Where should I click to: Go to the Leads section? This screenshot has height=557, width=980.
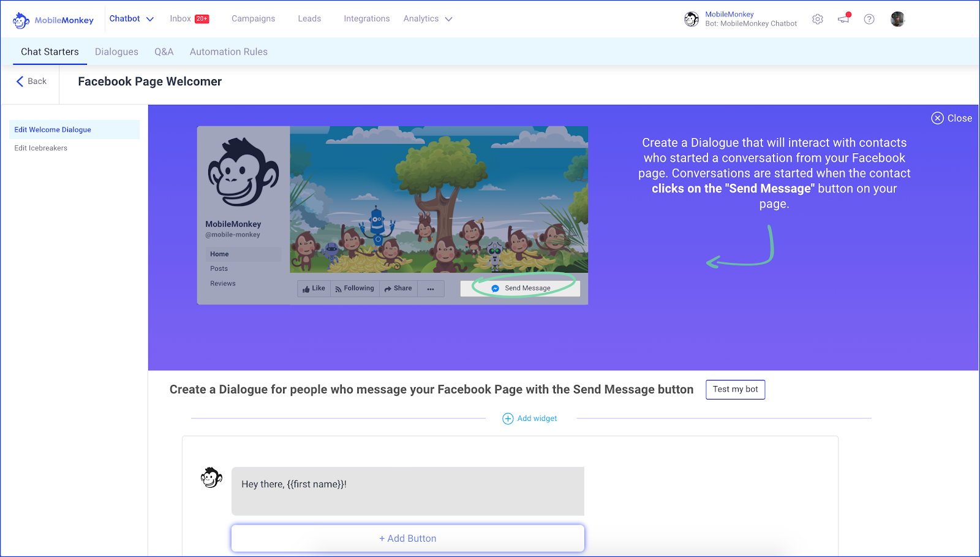click(x=309, y=19)
